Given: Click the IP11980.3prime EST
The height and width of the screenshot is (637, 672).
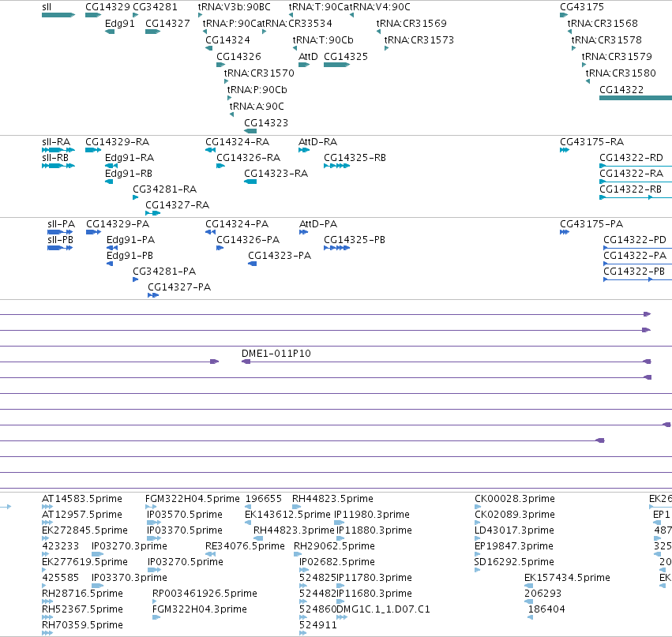Looking at the screenshot, I should 339,523.
